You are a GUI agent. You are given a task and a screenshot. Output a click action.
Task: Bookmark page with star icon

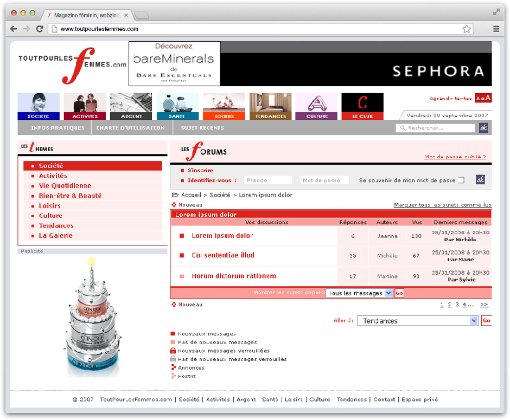(466, 29)
